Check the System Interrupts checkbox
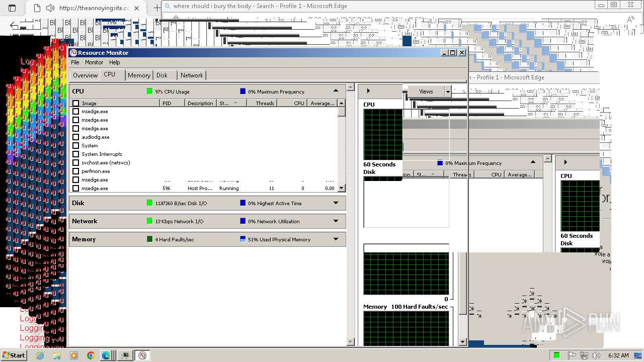Image resolution: width=644 pixels, height=362 pixels. click(x=76, y=154)
